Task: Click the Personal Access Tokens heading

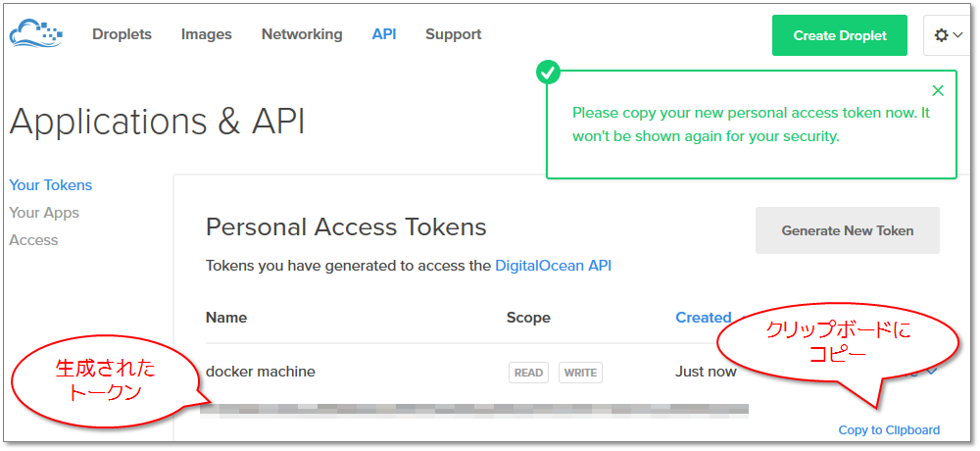Action: 346,227
